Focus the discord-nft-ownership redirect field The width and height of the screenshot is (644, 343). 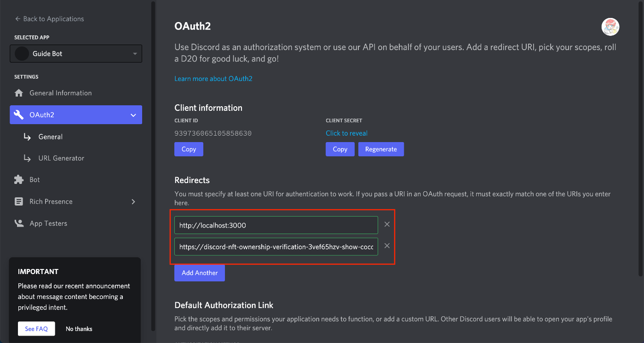click(276, 246)
